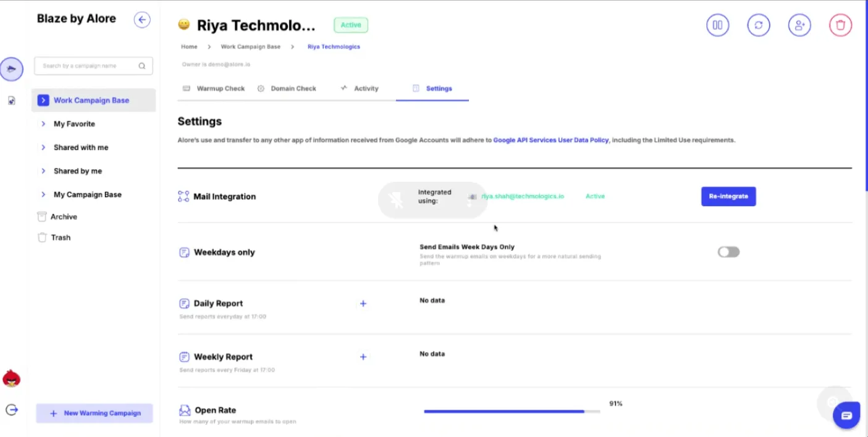Viewport: 868px width, 437px height.
Task: Open the share-user option
Action: (799, 25)
